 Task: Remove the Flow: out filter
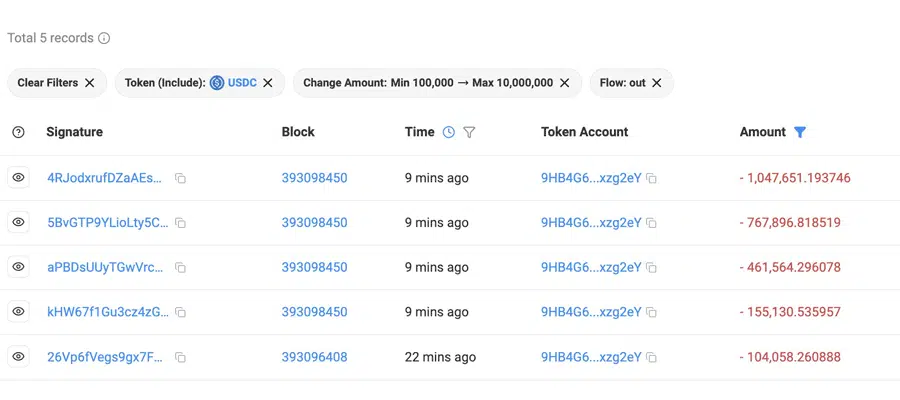[657, 83]
